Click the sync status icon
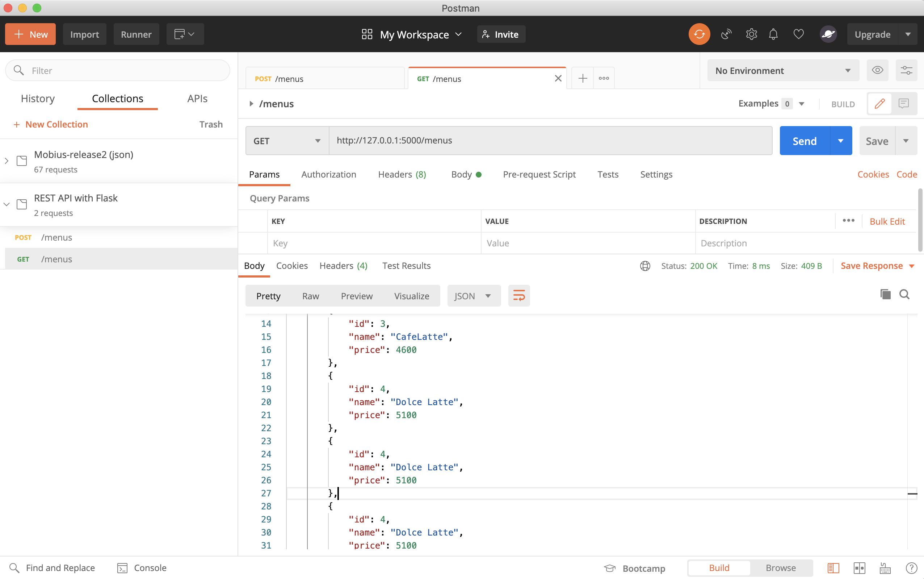 [x=699, y=34]
